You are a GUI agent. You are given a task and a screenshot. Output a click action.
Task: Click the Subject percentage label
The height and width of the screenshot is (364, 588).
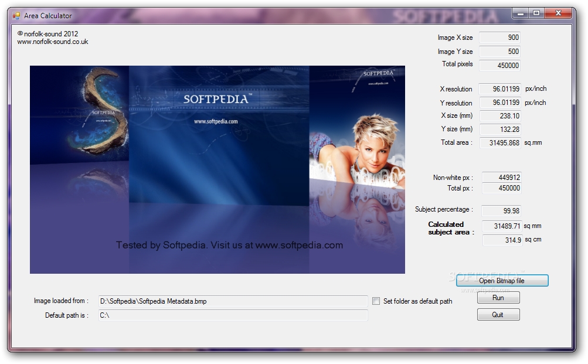click(444, 210)
